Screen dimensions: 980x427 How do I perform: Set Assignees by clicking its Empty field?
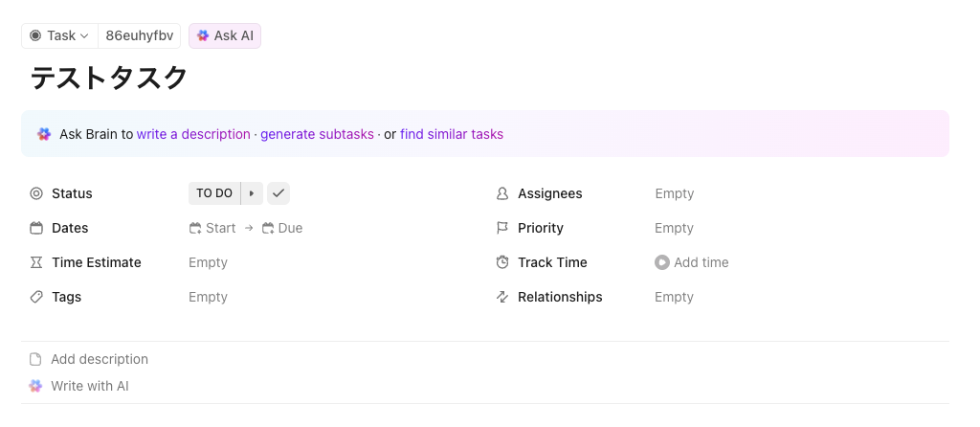coord(674,193)
